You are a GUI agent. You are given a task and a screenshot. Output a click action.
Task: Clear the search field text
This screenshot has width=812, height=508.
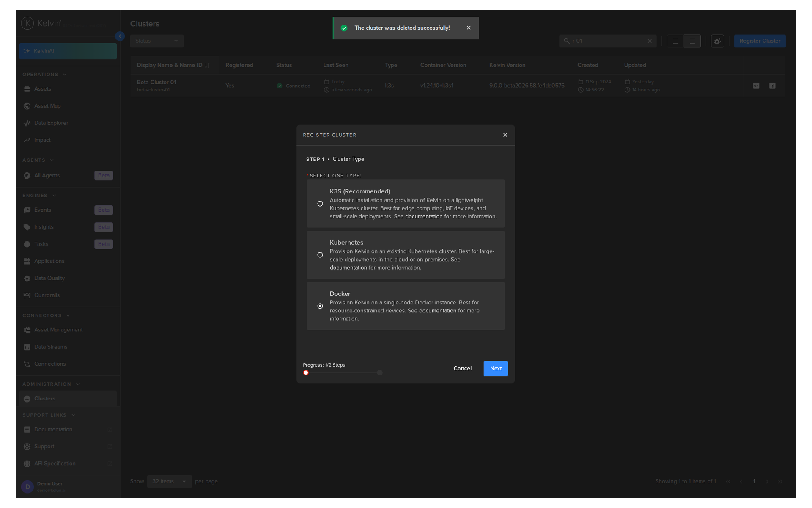pyautogui.click(x=650, y=41)
